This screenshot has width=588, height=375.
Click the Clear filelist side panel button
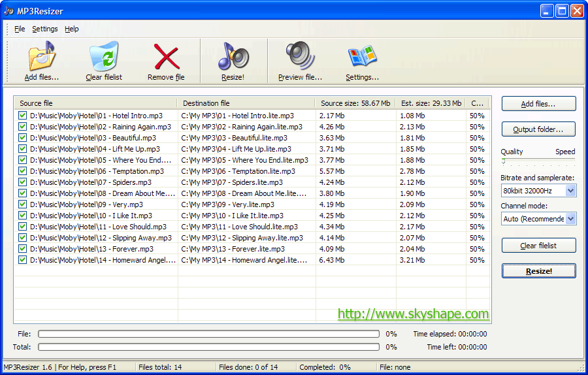pyautogui.click(x=538, y=246)
